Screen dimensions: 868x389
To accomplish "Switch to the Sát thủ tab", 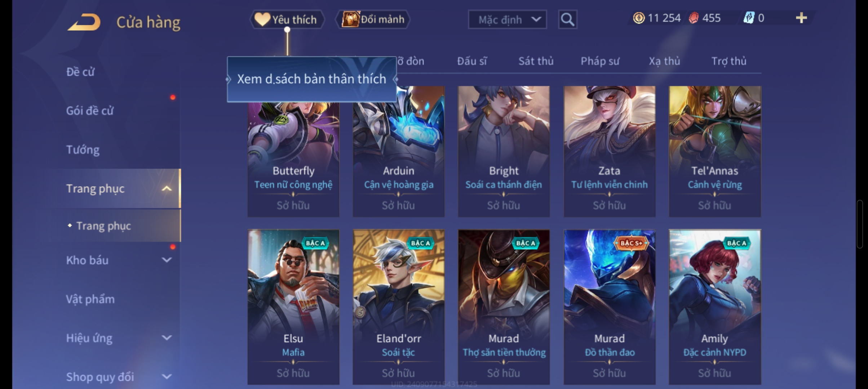I will [536, 61].
